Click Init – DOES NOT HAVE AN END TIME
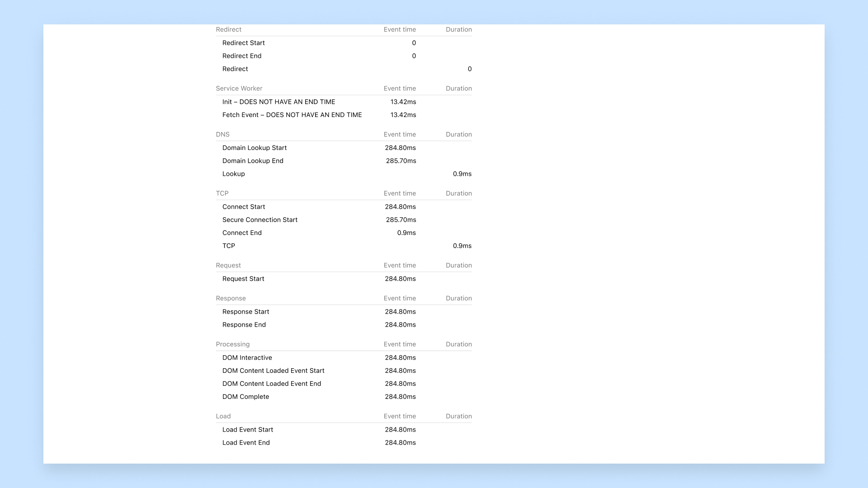Screen dimensions: 868x488 pyautogui.click(x=278, y=102)
